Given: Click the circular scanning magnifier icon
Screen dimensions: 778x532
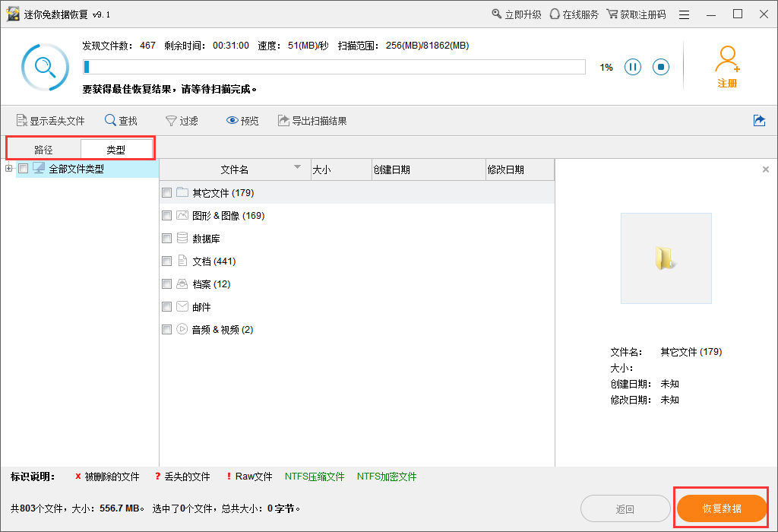Looking at the screenshot, I should point(45,67).
